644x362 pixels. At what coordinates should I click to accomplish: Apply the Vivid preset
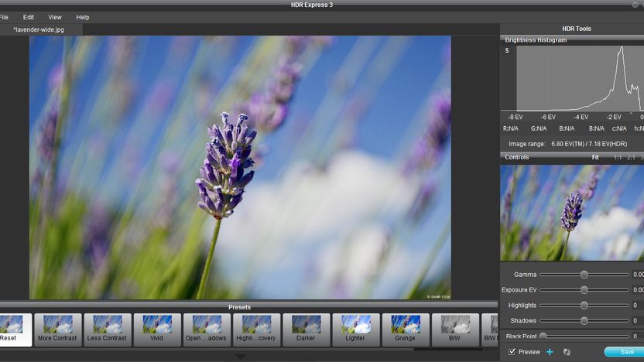pos(157,330)
